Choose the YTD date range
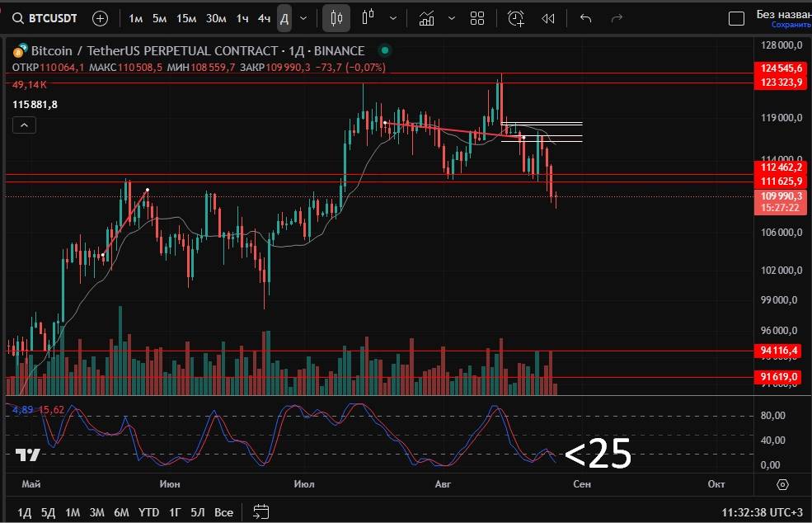 tap(148, 512)
